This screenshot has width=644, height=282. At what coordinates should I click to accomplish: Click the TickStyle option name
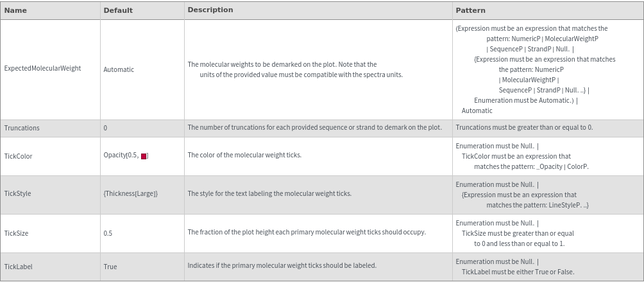(17, 193)
